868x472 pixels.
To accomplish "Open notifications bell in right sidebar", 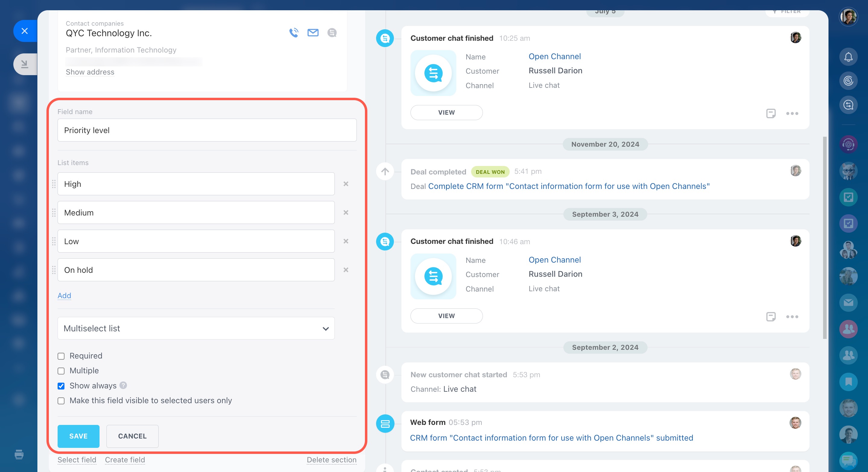I will [x=848, y=57].
